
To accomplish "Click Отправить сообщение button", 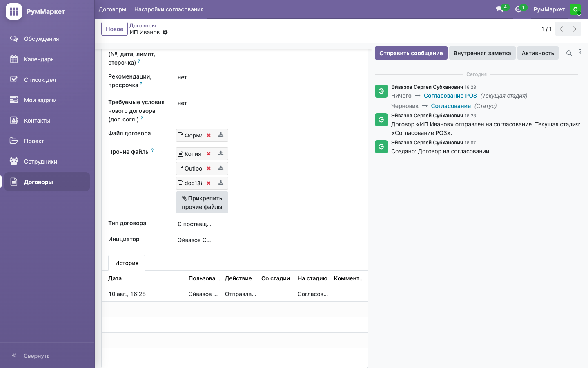I will (x=411, y=53).
